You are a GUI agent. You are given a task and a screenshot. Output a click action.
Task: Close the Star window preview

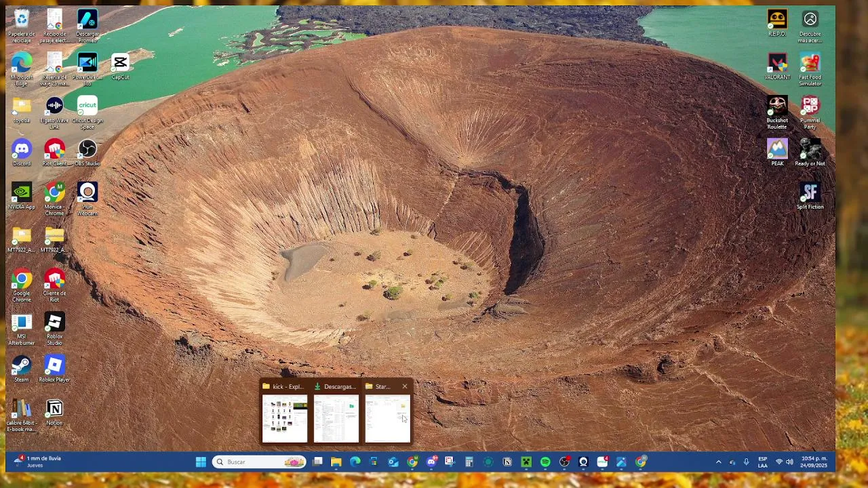(405, 386)
